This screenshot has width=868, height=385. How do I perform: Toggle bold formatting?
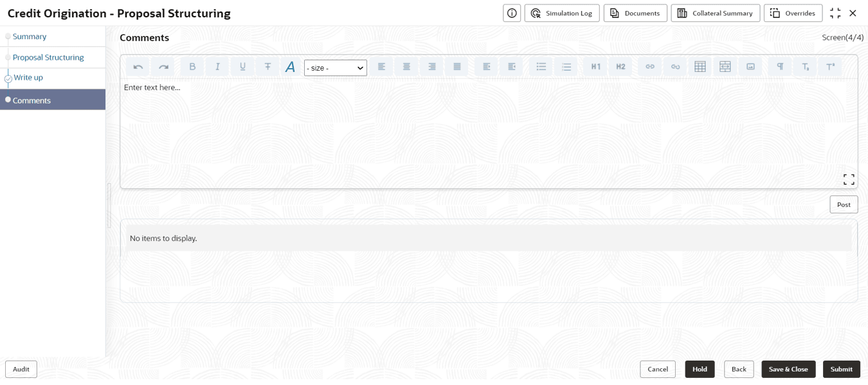click(192, 67)
